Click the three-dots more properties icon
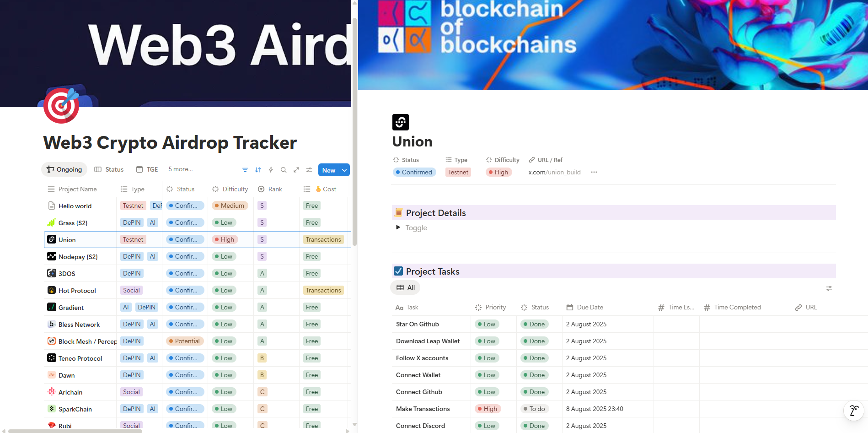This screenshot has height=433, width=868. pyautogui.click(x=594, y=172)
